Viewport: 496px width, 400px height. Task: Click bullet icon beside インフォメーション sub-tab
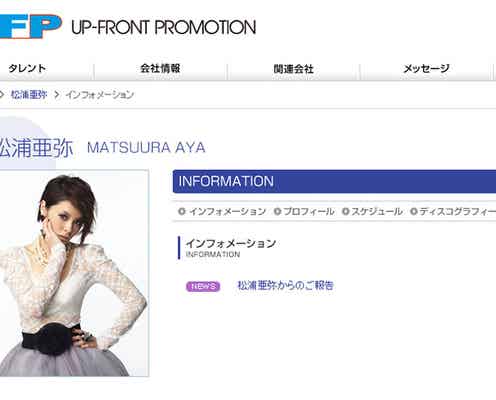pos(182,211)
